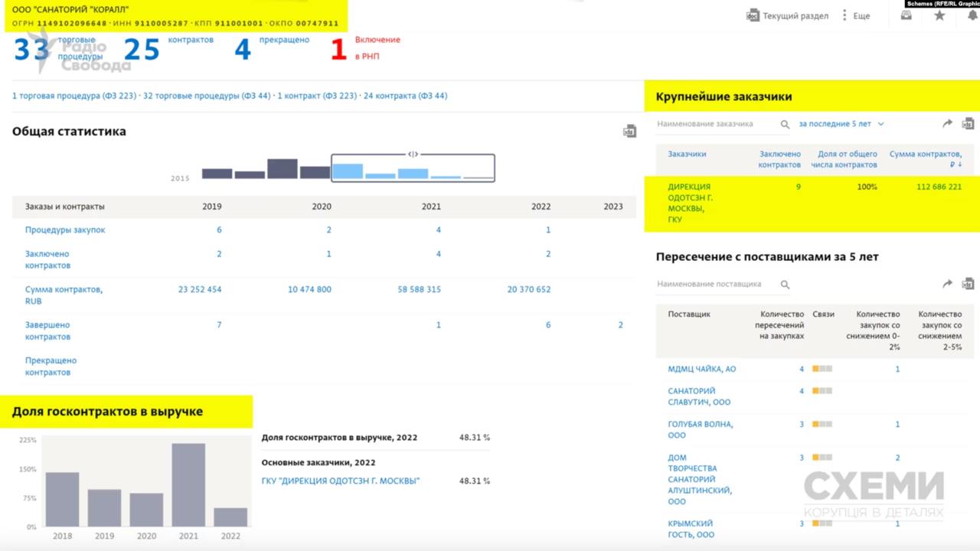980x551 pixels.
Task: Open ГКУ Дирекция ОДОТСЗН г. Москвы link
Action: click(x=341, y=481)
